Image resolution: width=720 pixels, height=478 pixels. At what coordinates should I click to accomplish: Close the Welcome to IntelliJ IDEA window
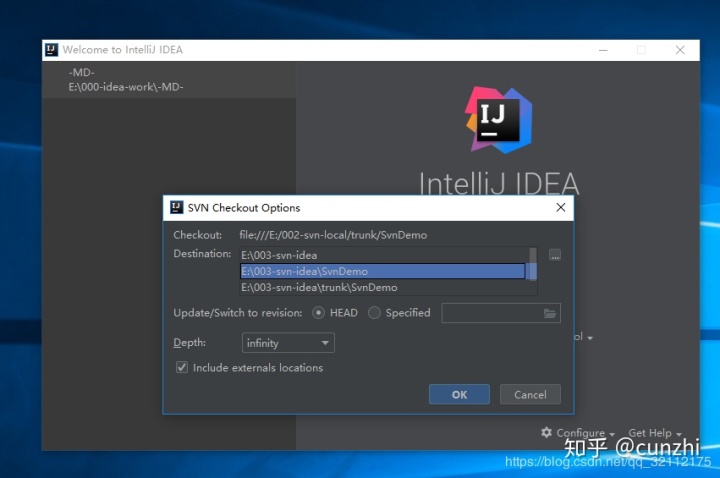(x=680, y=50)
